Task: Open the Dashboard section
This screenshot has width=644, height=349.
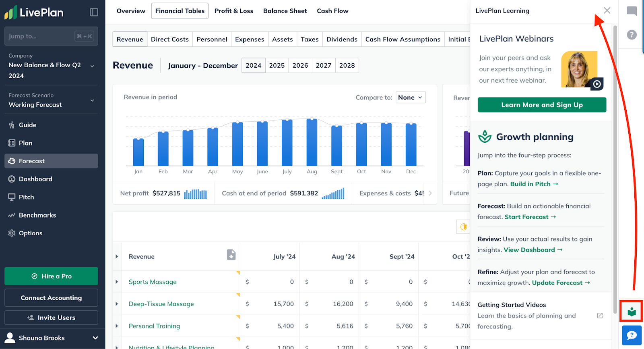Action: 51,179
